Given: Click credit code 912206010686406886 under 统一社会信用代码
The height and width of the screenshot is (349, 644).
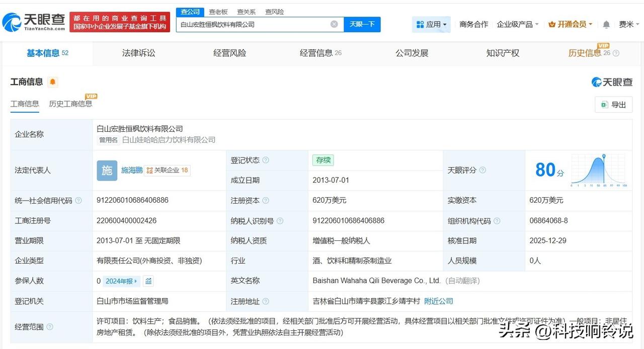Looking at the screenshot, I should 132,200.
